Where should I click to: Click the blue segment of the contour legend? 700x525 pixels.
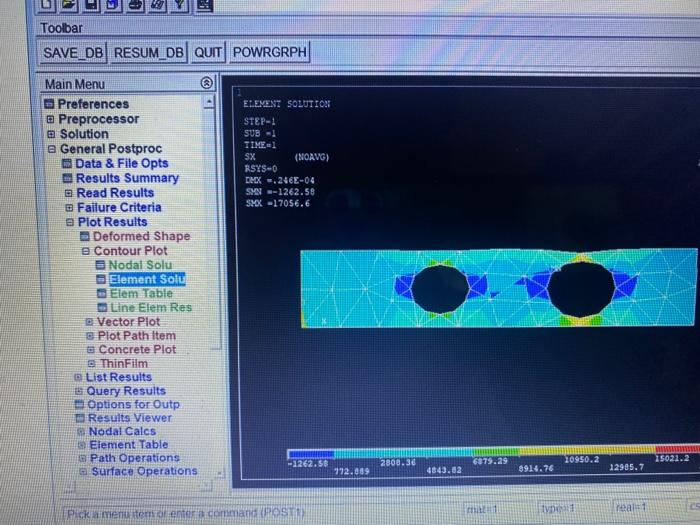click(311, 454)
